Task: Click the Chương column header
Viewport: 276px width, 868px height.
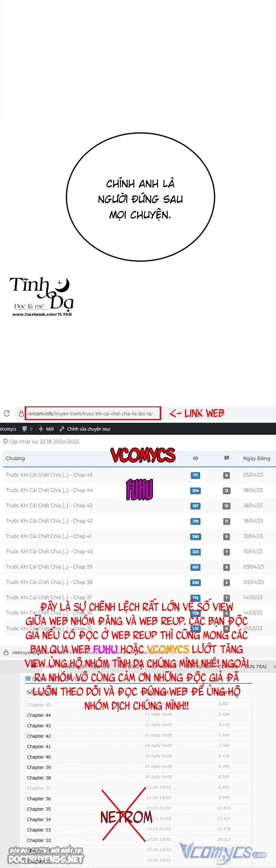Action: 15,458
